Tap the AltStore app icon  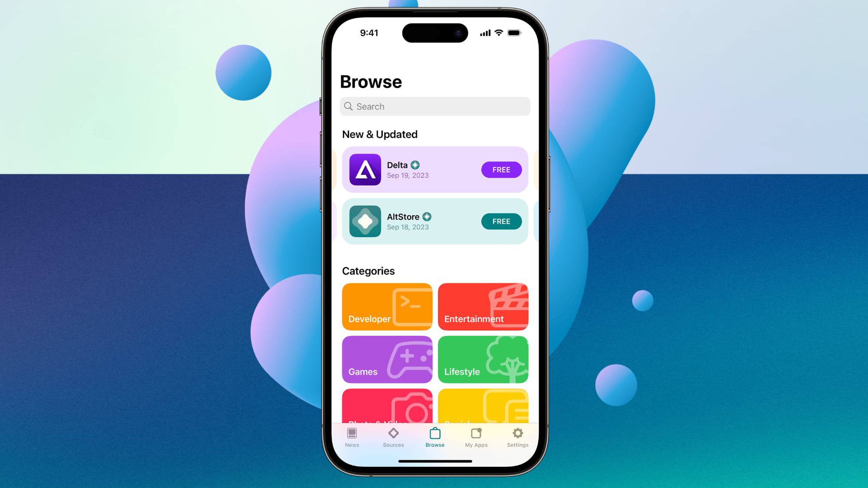click(x=365, y=221)
